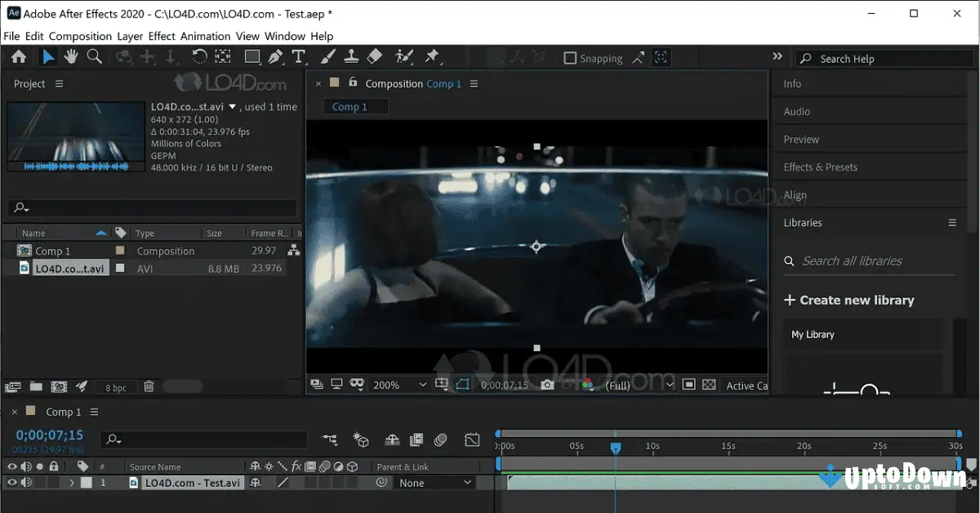Select the Rotation tool
This screenshot has width=980, height=513.
click(x=198, y=56)
